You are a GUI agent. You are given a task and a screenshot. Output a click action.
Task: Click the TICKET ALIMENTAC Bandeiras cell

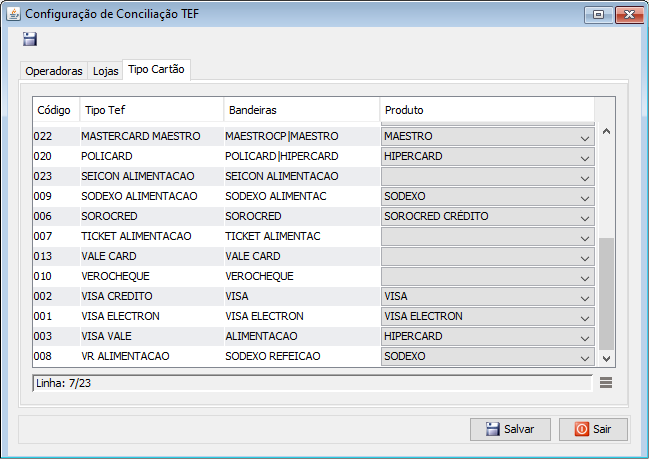(301, 236)
